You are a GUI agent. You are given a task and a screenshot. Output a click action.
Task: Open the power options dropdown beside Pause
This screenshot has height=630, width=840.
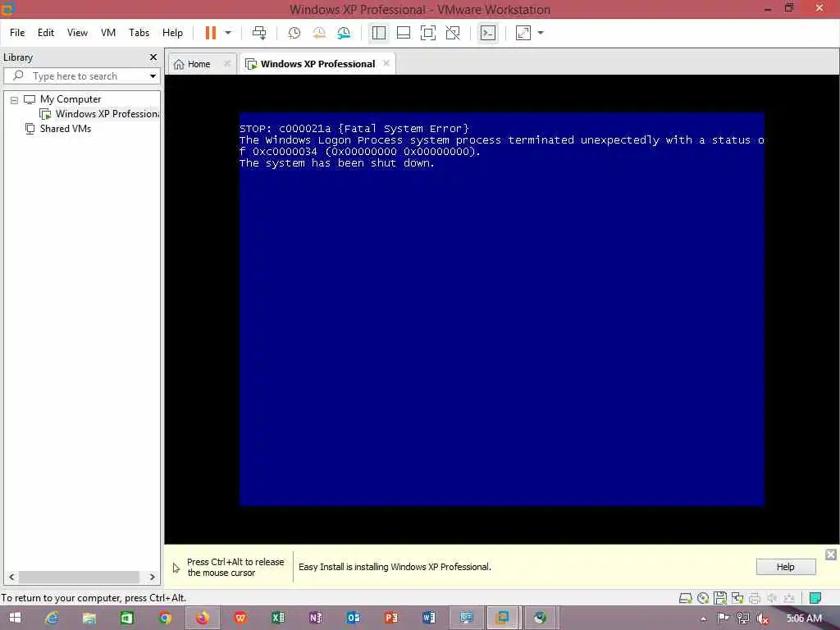coord(228,33)
